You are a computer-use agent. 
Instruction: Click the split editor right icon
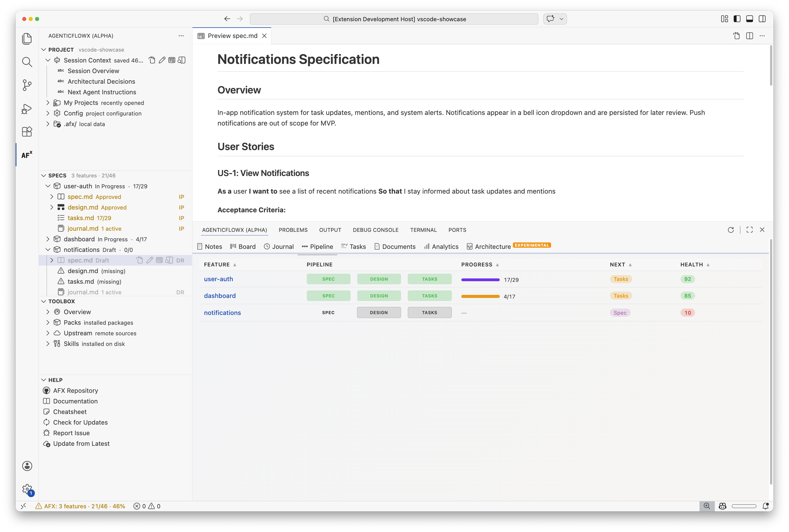point(750,36)
